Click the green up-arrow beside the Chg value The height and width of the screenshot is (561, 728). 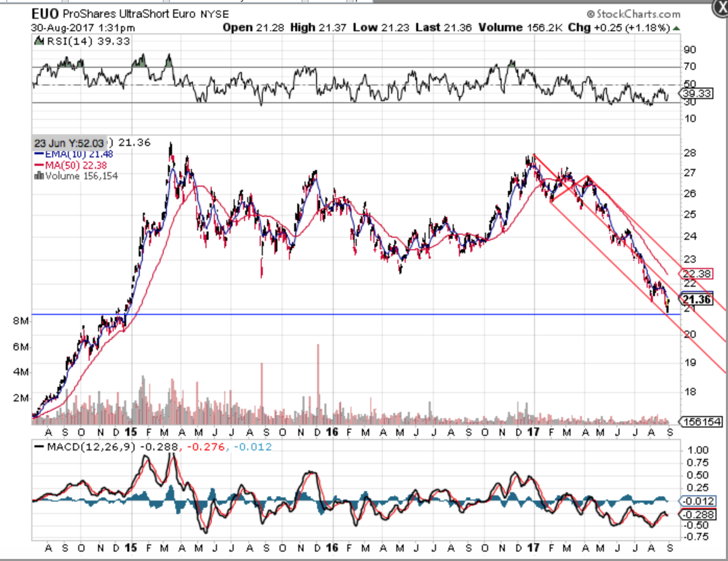point(676,28)
